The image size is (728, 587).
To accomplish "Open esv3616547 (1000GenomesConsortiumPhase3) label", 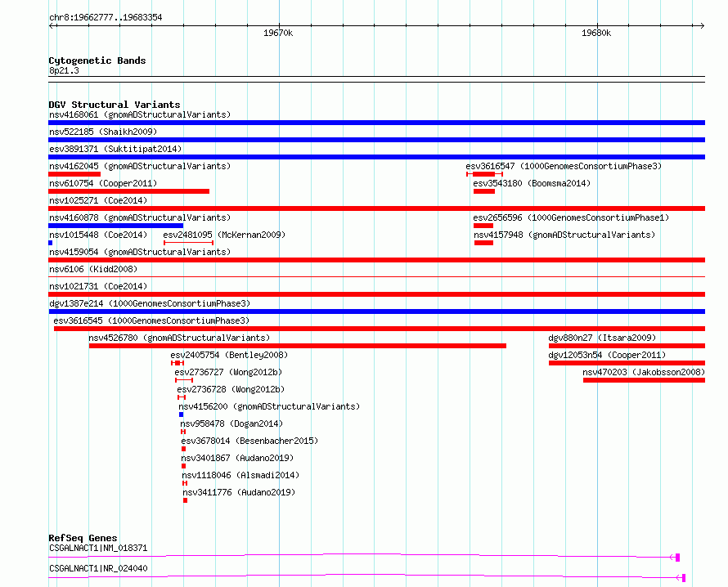I will tap(564, 166).
